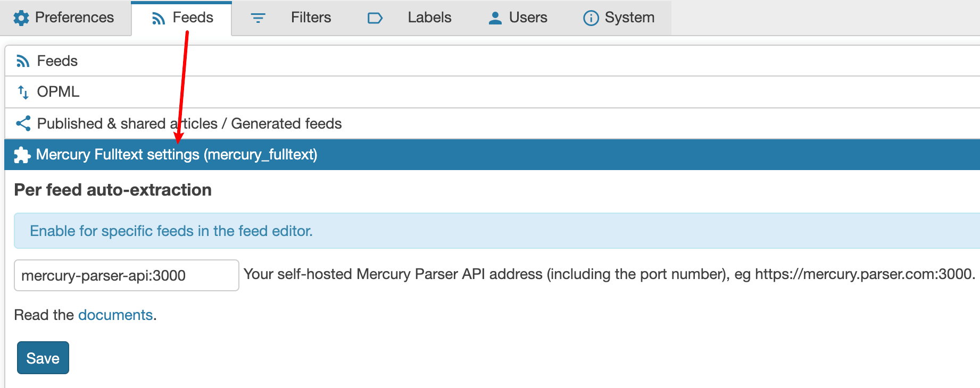Expand Published & shared articles section
This screenshot has width=980, height=388.
(492, 124)
